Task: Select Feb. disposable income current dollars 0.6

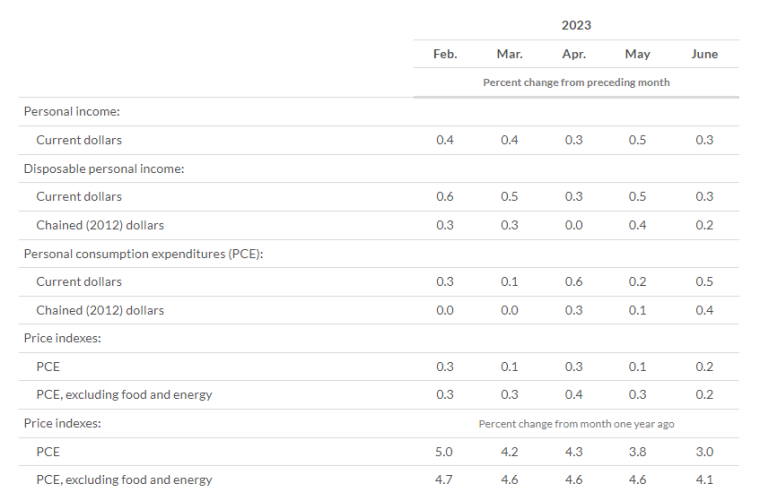Action: 445,197
